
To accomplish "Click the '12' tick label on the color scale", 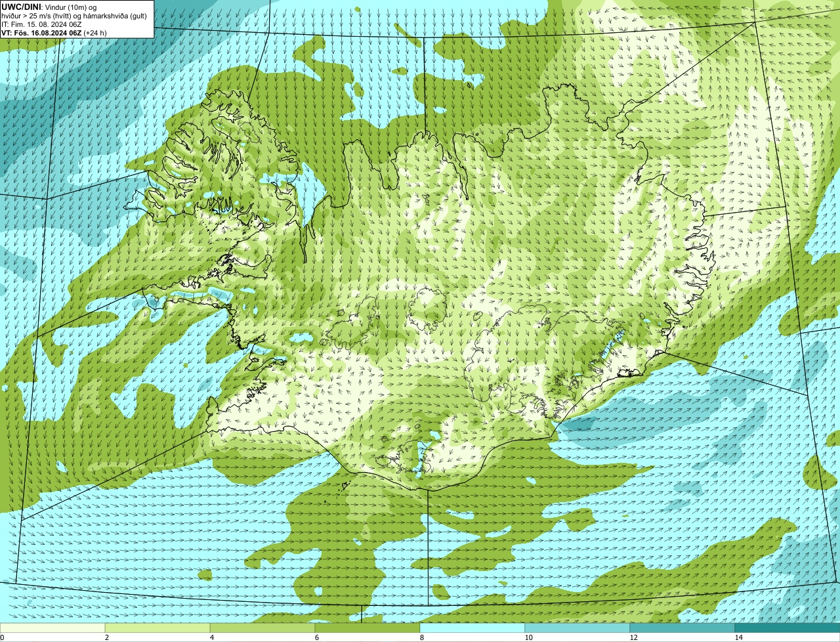I will click(633, 637).
